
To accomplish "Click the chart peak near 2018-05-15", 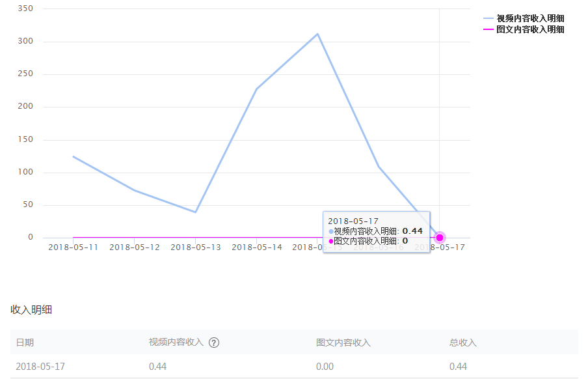I will 317,34.
